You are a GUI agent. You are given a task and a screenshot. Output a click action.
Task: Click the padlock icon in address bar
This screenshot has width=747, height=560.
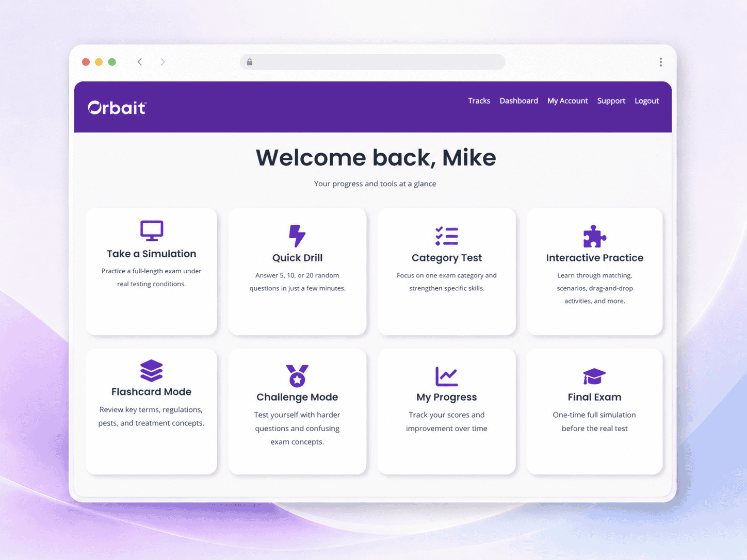pyautogui.click(x=250, y=62)
